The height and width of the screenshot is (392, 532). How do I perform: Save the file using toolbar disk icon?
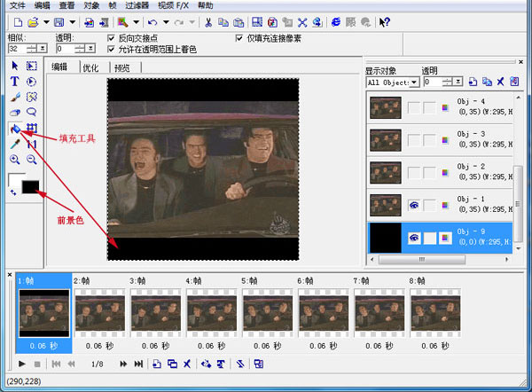[x=59, y=22]
